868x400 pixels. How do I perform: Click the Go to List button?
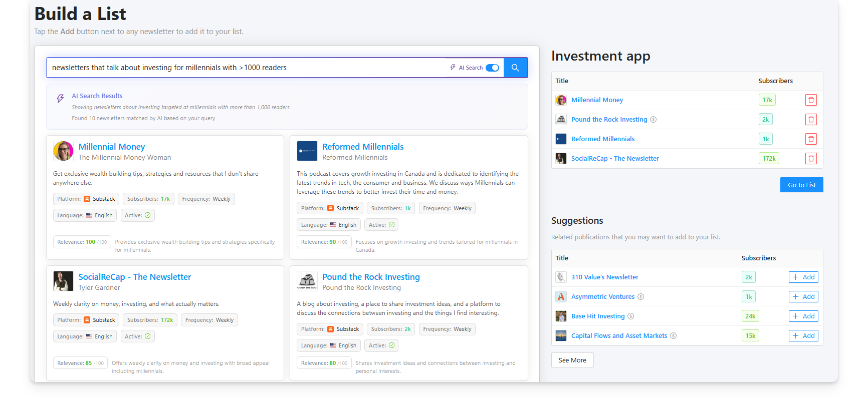click(x=801, y=185)
